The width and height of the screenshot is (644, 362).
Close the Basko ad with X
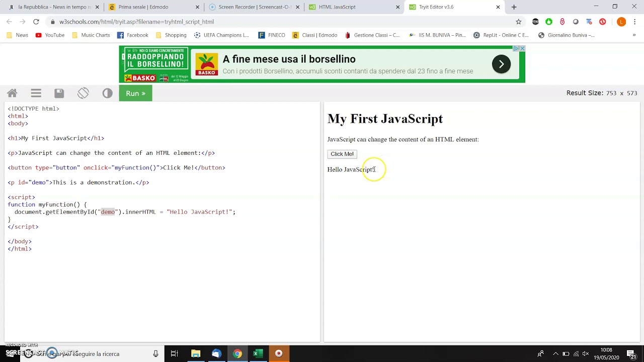pos(522,48)
